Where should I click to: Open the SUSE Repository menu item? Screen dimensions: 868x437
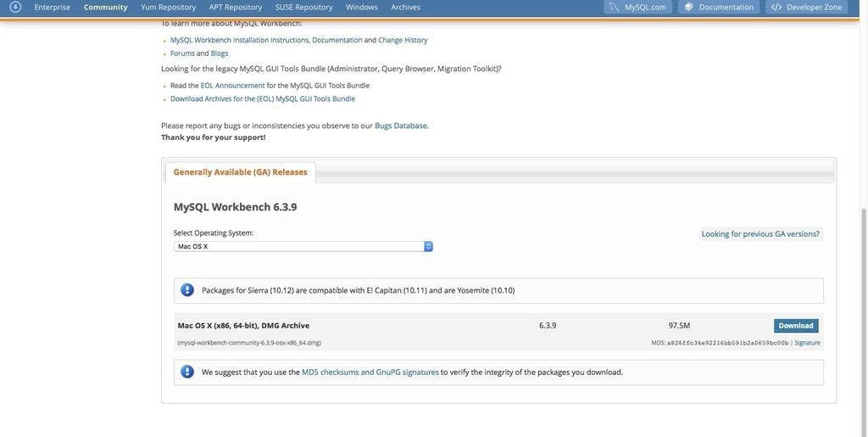(303, 7)
